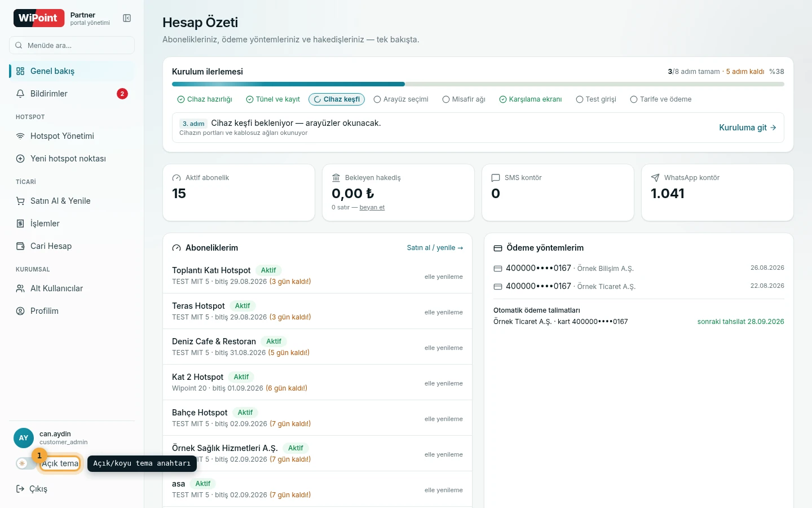
Task: Click the bell icon next to Bildirimler
Action: [20, 94]
